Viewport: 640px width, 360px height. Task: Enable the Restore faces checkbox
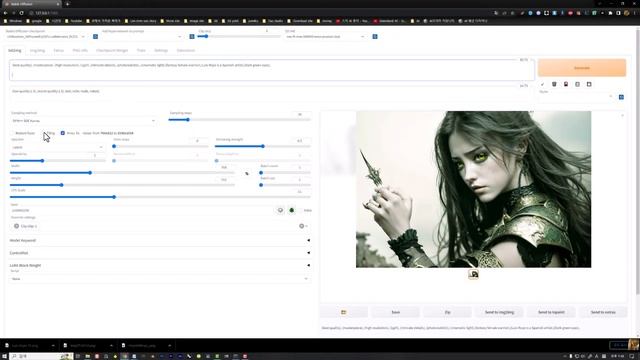coord(12,133)
